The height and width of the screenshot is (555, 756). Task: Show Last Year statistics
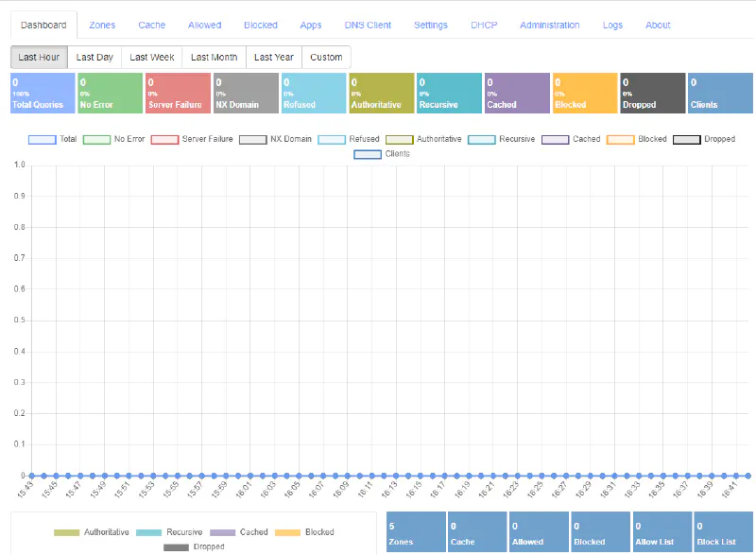[274, 57]
